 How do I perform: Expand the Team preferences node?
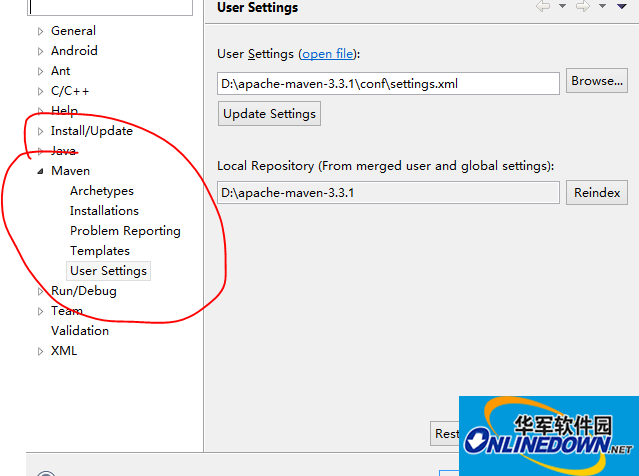pyautogui.click(x=40, y=311)
